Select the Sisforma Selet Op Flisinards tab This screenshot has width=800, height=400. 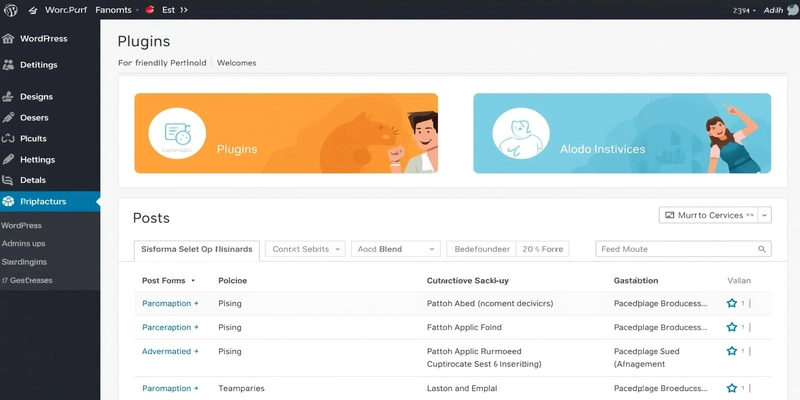pos(196,249)
